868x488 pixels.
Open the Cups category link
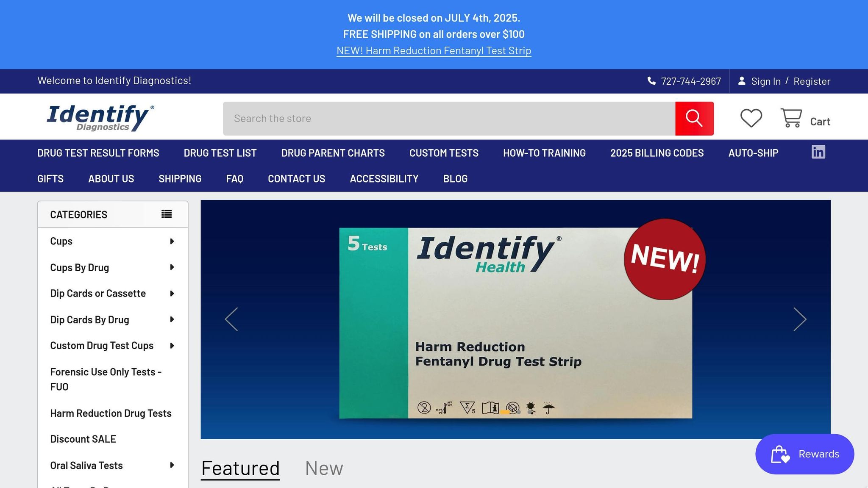61,241
